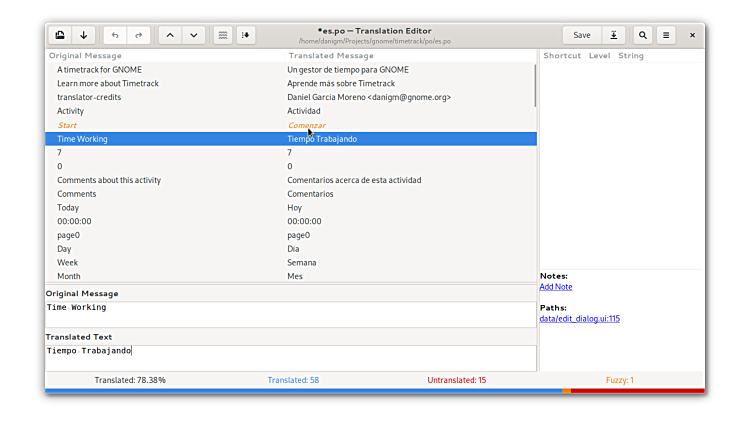Screen dimensions: 752x423
Task: Toggle the fuzzy wavy-lines toolbar button
Action: click(222, 35)
